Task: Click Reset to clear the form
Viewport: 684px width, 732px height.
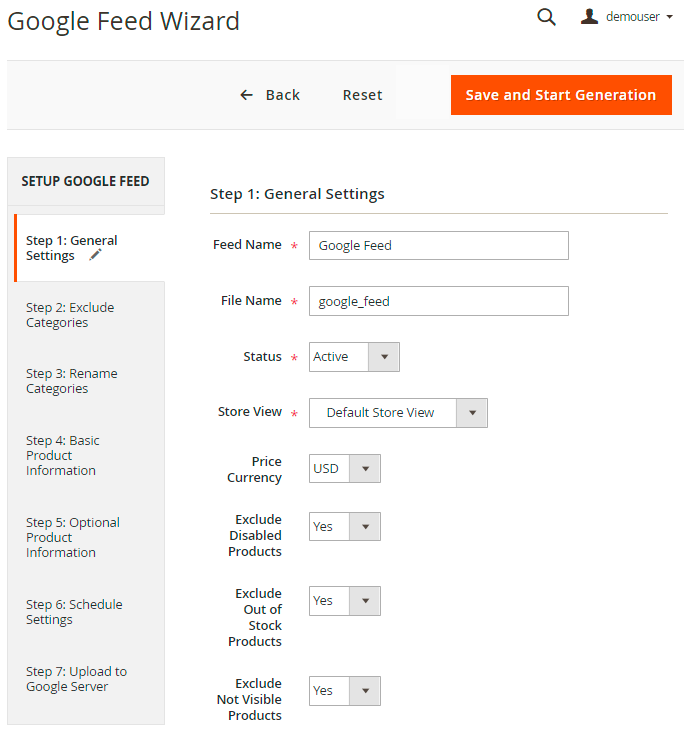Action: tap(362, 95)
